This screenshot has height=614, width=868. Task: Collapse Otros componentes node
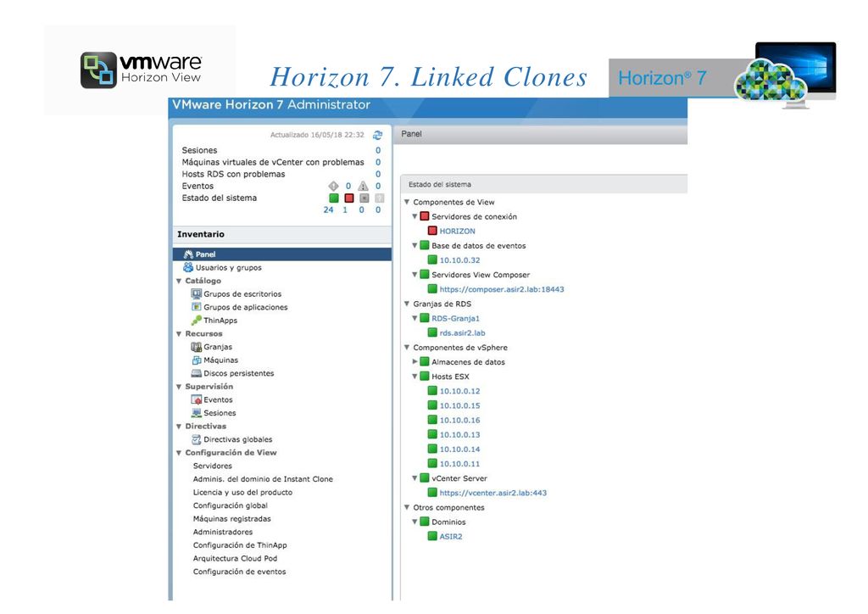coord(407,507)
